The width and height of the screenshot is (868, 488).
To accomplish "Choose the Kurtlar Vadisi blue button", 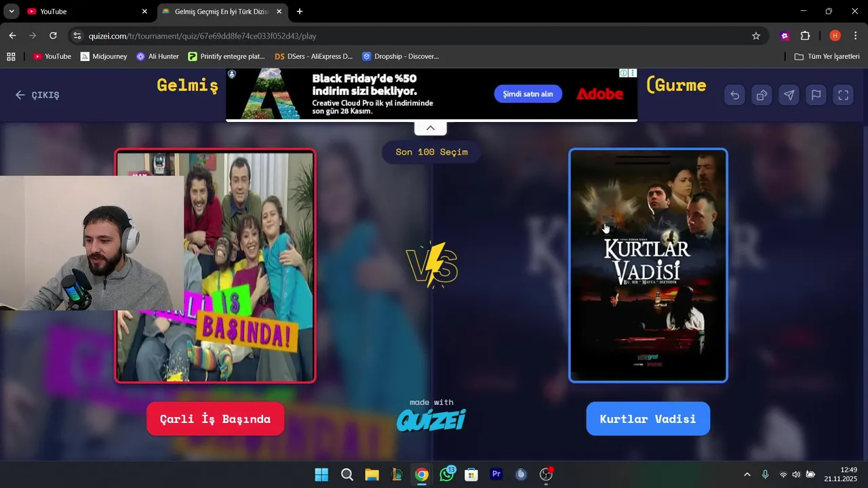I will (x=648, y=419).
